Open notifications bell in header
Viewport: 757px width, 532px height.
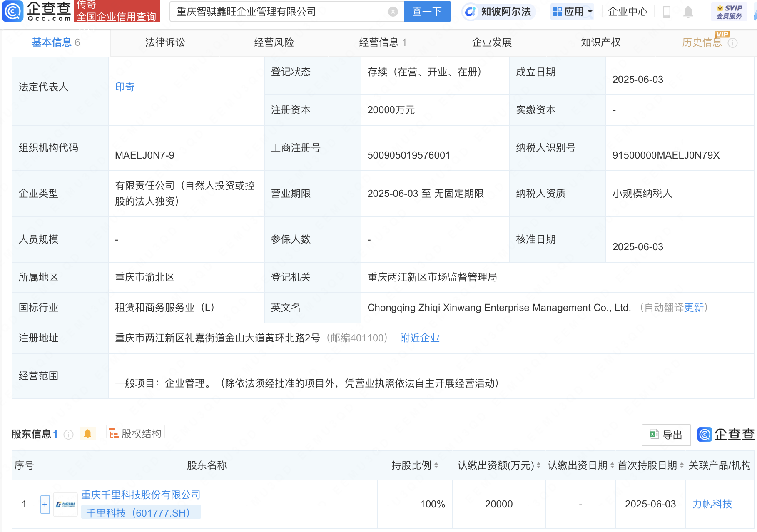coord(688,12)
